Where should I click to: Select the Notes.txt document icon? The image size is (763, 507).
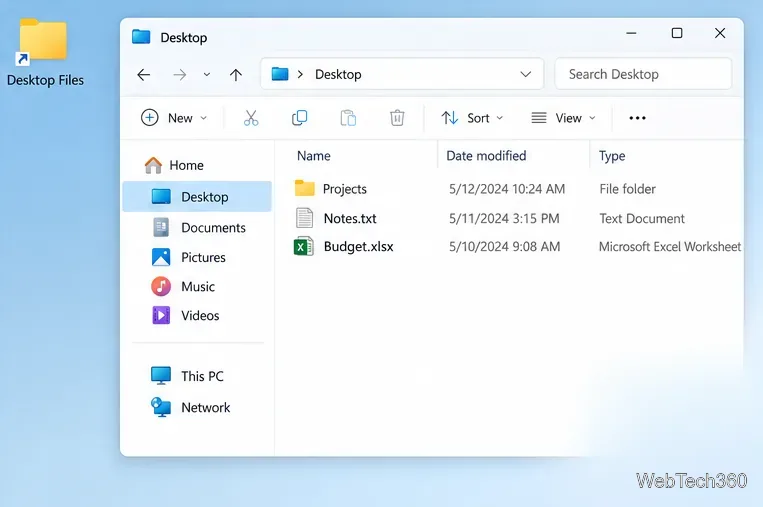coord(305,218)
